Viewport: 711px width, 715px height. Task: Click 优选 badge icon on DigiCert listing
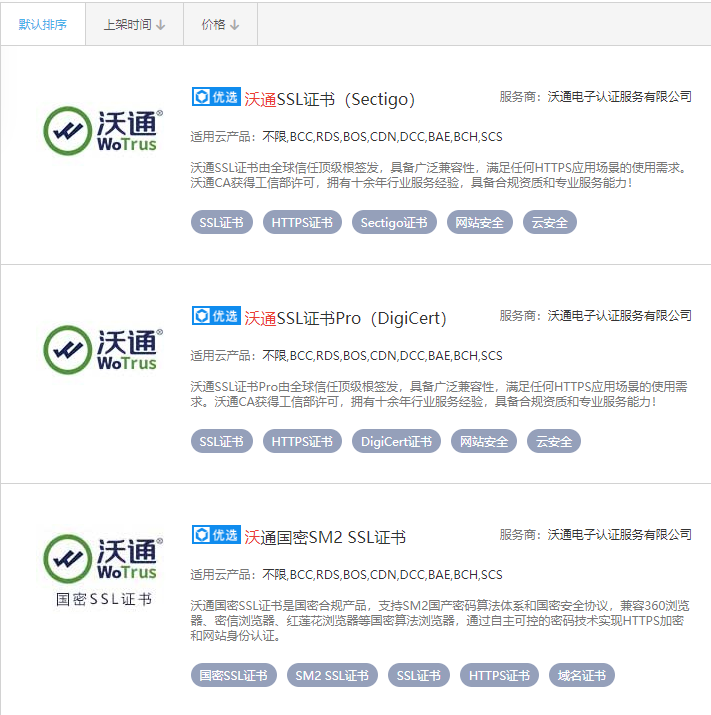(x=216, y=316)
